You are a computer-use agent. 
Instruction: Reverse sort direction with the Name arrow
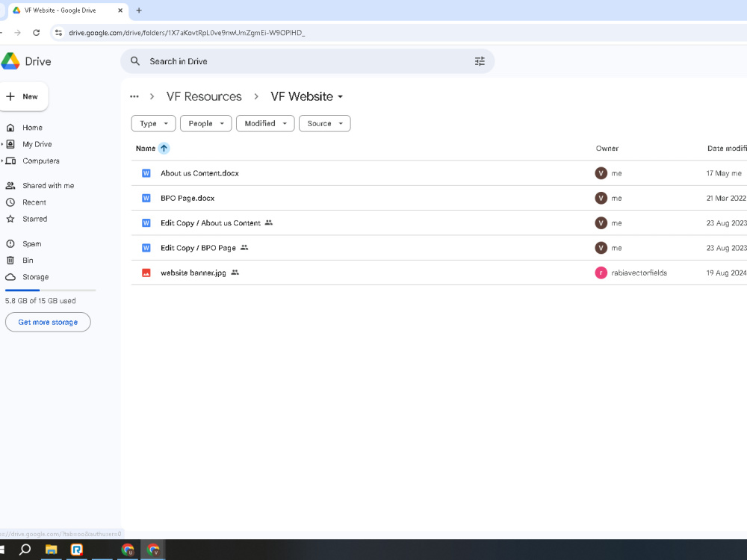pos(164,149)
